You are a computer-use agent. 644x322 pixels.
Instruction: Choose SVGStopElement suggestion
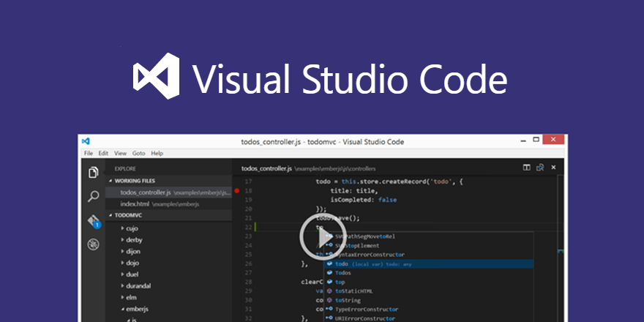click(429, 246)
